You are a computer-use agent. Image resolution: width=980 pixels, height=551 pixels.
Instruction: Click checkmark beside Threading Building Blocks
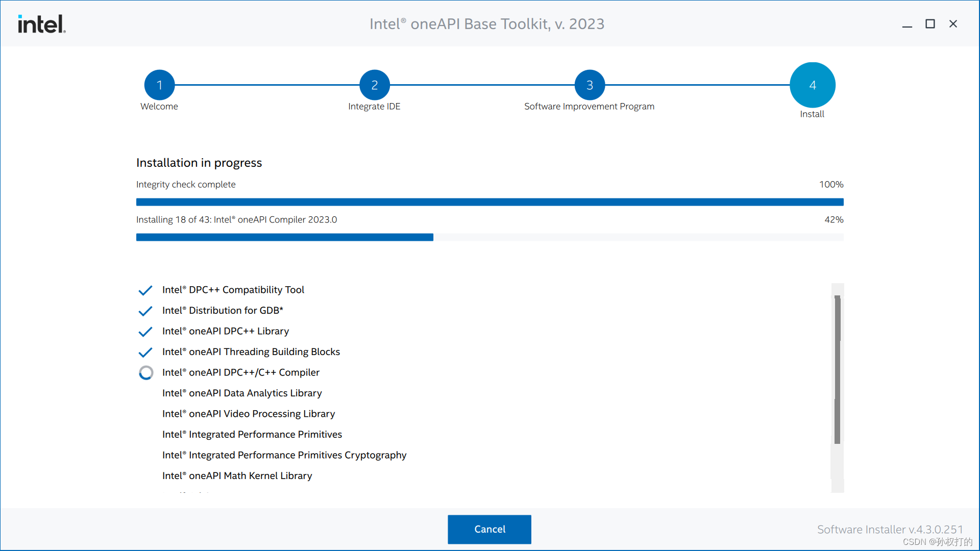[145, 352]
